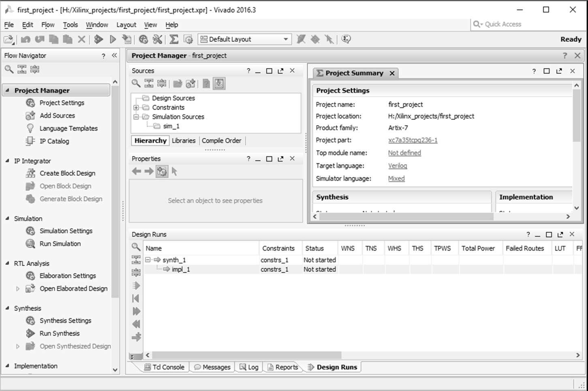Run synthesis from main toolbar icon

coord(98,39)
